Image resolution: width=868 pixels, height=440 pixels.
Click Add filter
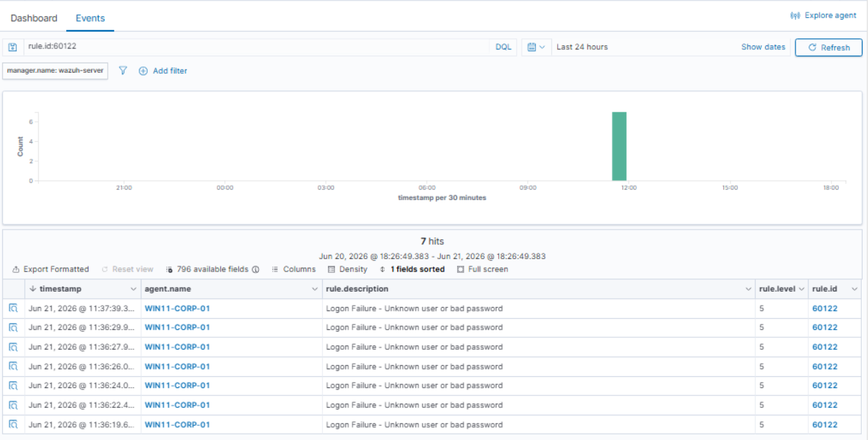click(163, 71)
